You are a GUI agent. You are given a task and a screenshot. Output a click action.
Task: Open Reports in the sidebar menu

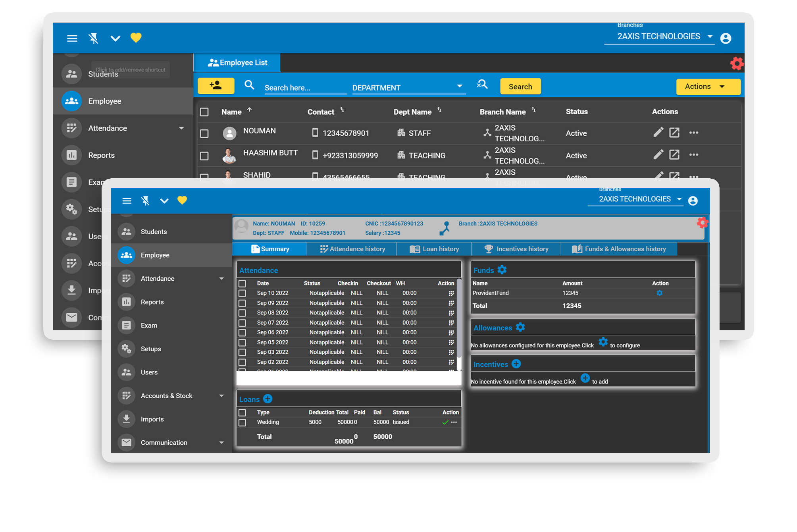[101, 155]
